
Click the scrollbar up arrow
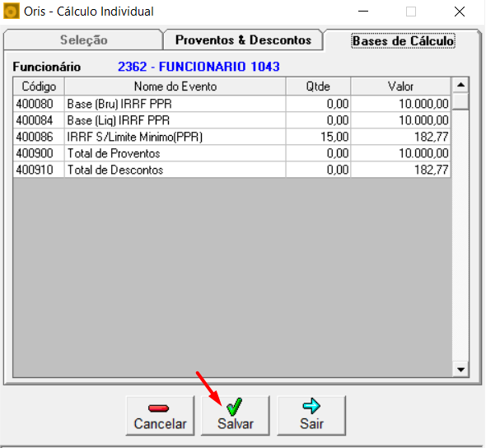coord(460,85)
